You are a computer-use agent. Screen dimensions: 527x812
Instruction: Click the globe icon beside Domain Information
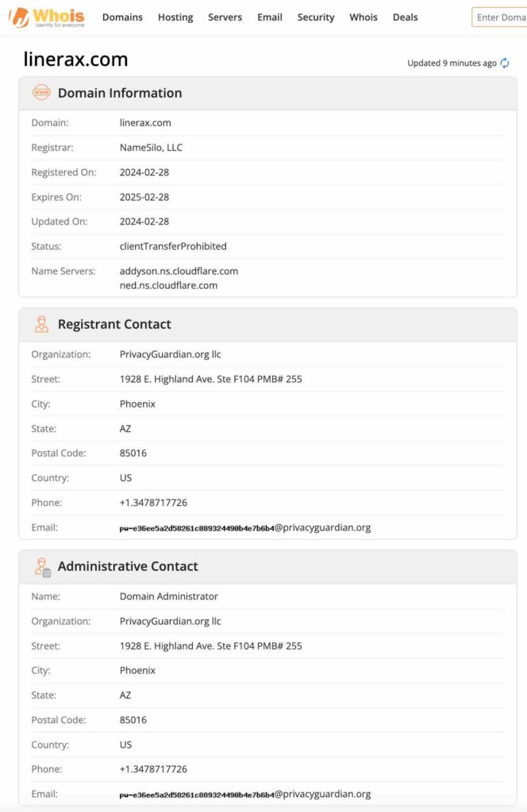[x=40, y=93]
